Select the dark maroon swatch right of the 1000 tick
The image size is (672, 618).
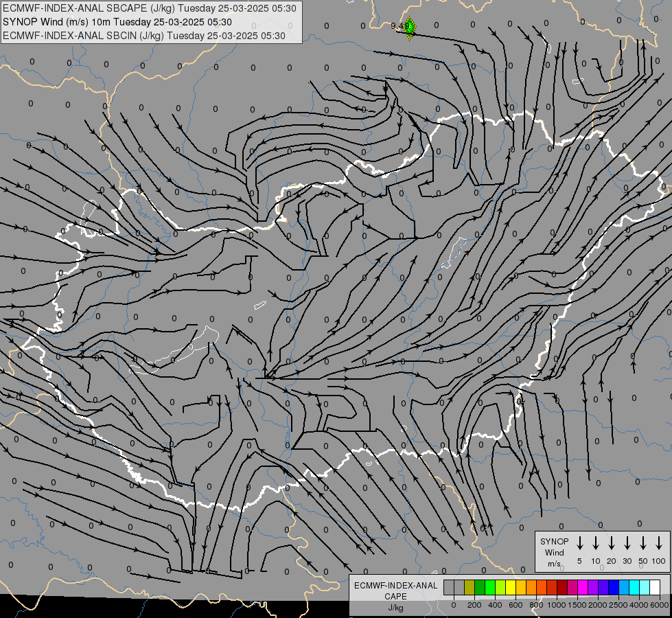coord(562,587)
